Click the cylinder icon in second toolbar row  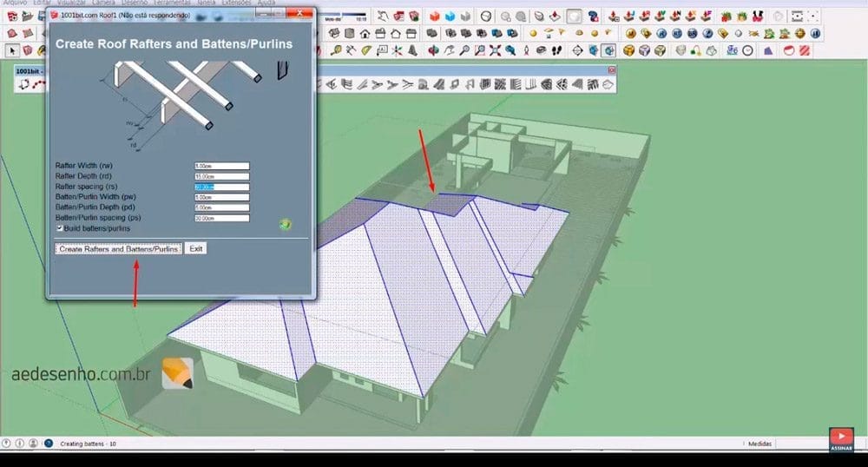349,33
